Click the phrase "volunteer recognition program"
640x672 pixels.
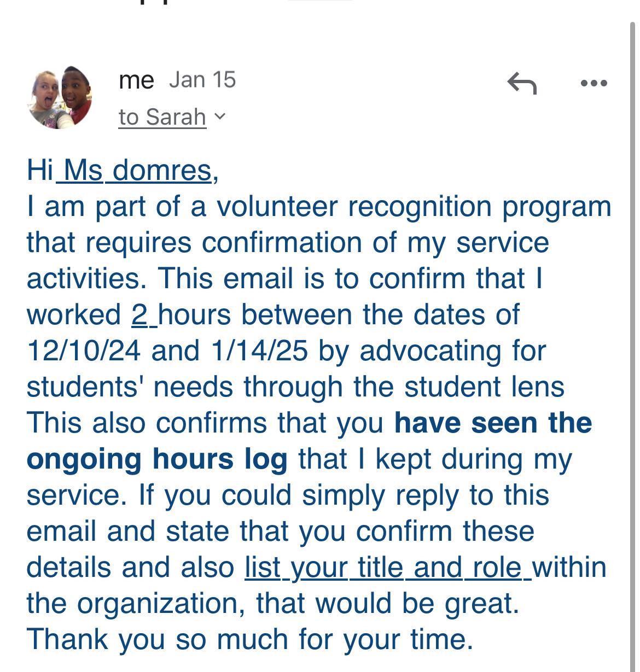[x=414, y=206]
